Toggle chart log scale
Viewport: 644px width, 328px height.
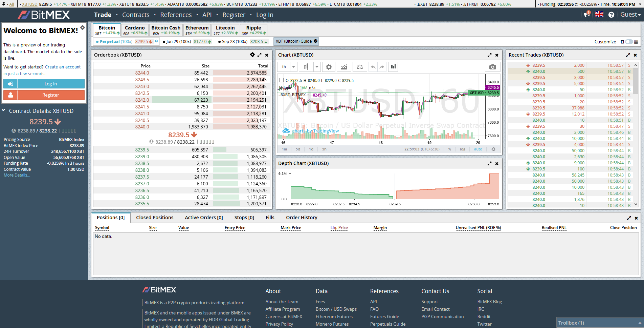click(462, 149)
